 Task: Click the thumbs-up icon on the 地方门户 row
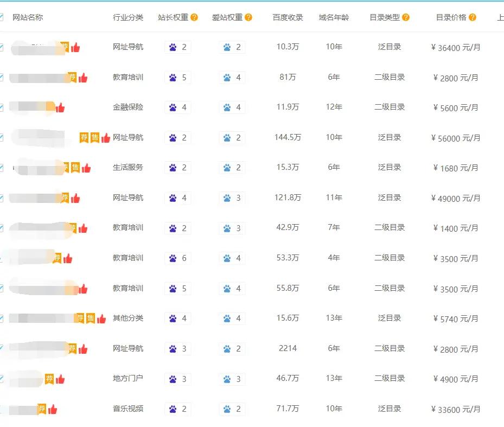(x=60, y=379)
